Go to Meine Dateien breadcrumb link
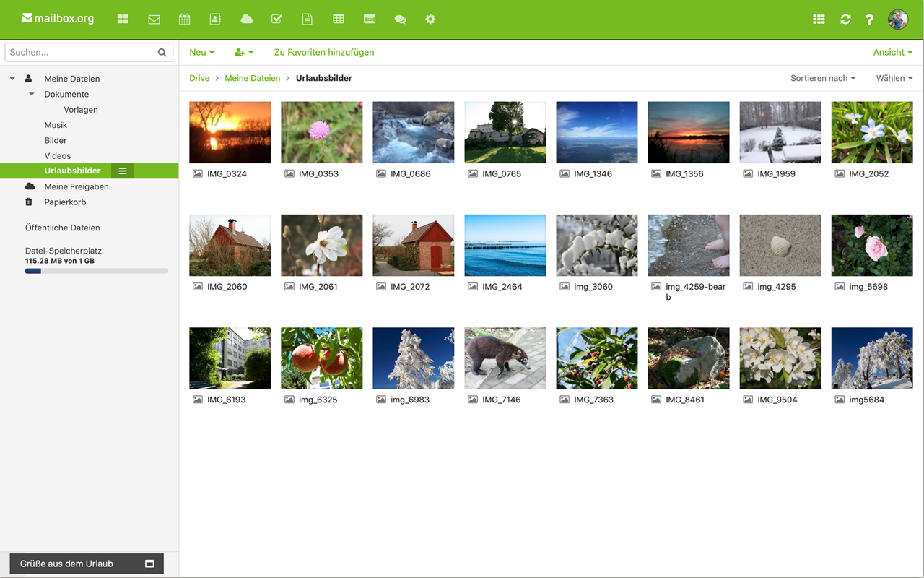Viewport: 924px width, 578px height. point(253,78)
